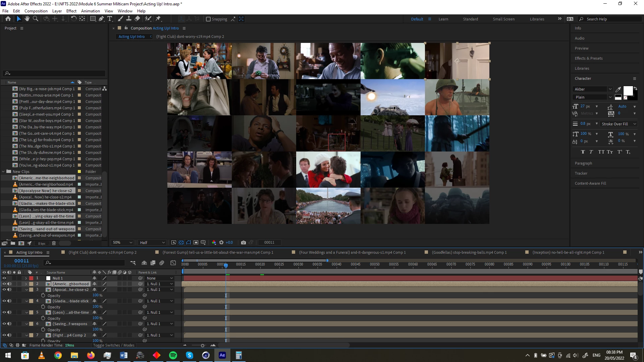The image size is (644, 362).
Task: Hide the Null 1 layer
Action: pos(4,278)
